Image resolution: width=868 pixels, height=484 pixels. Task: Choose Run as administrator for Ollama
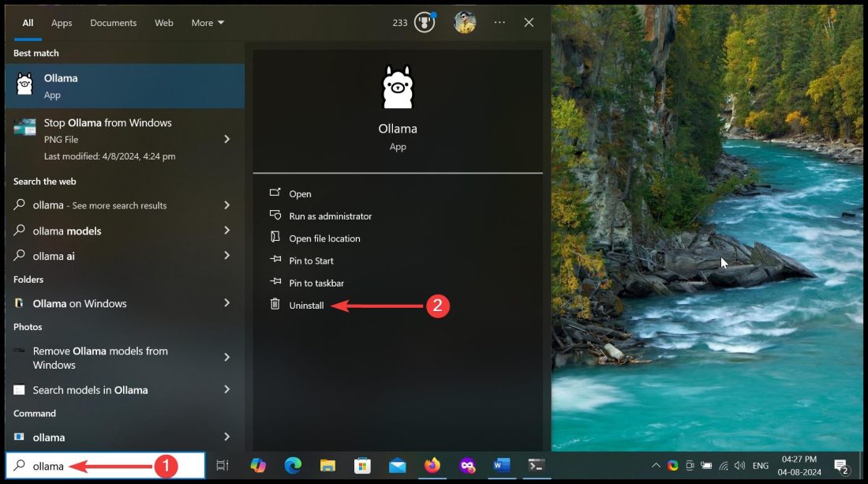330,216
